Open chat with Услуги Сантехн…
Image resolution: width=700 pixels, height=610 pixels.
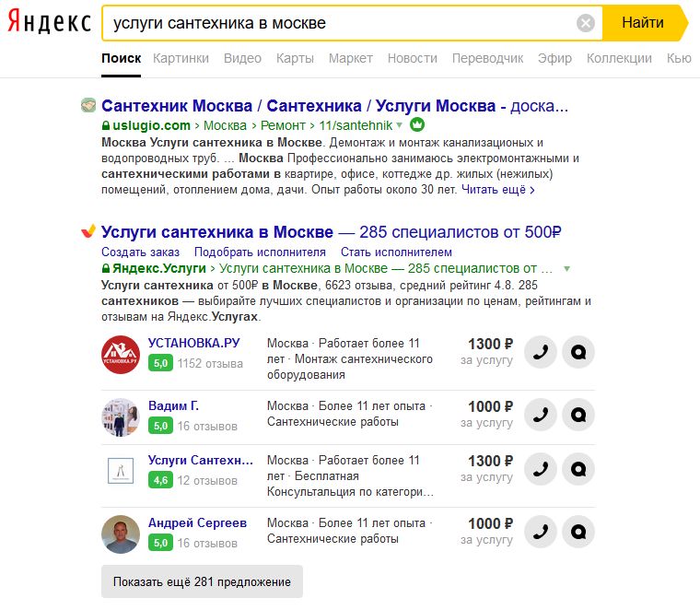click(x=578, y=469)
